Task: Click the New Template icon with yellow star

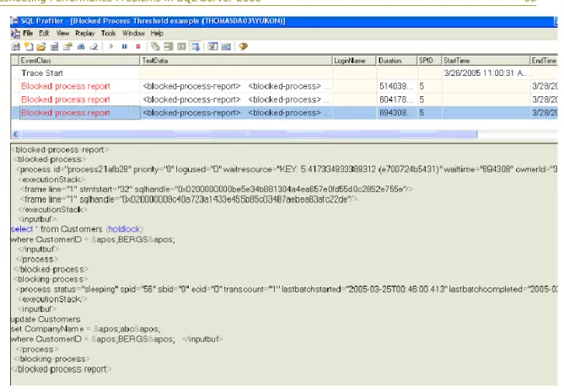Action: point(29,46)
